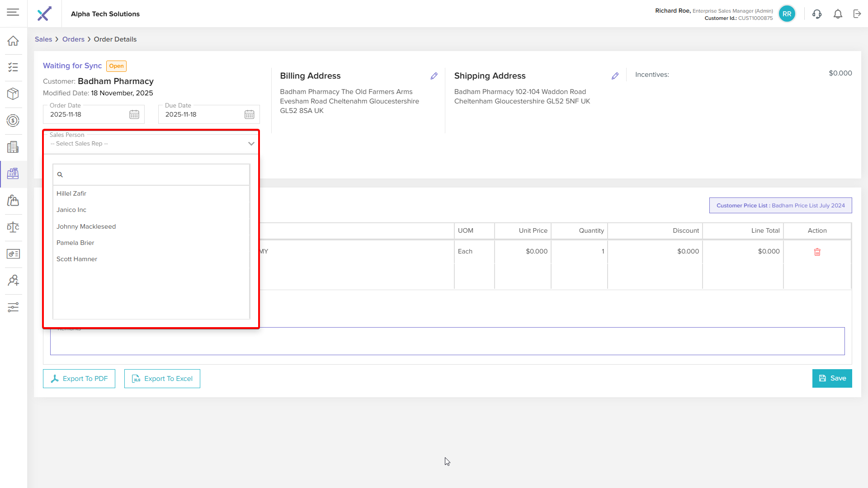Click the dollar coin sidebar icon
The image size is (868, 488).
[x=13, y=121]
